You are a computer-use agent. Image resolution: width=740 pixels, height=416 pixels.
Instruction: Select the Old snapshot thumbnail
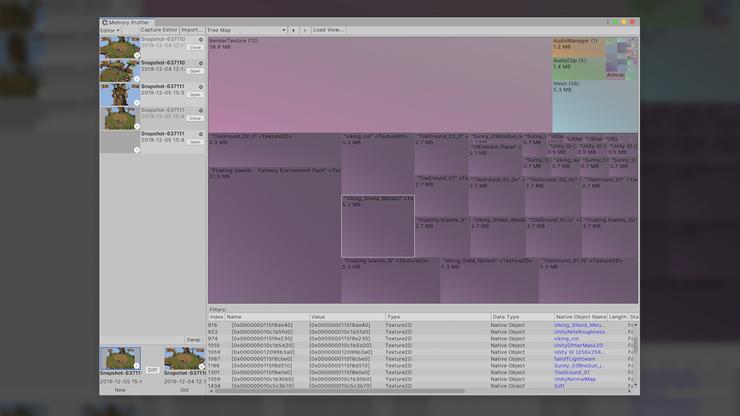tap(185, 358)
